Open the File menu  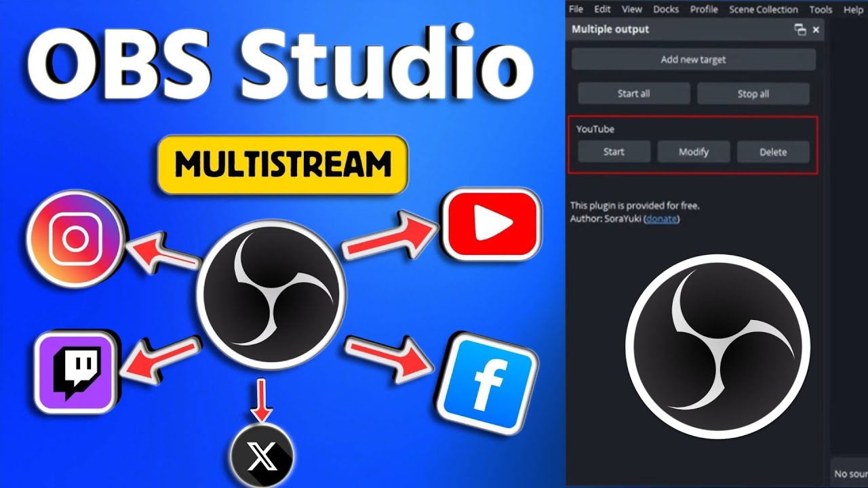(576, 9)
